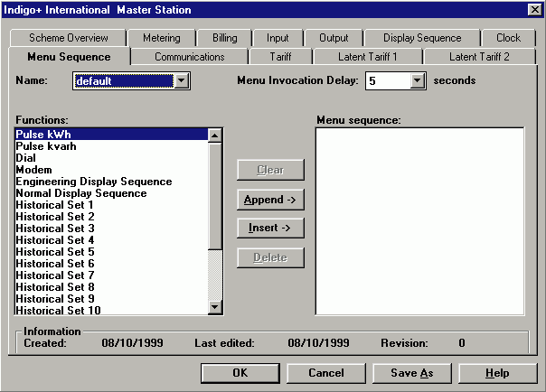Open the Metering tab

[162, 38]
